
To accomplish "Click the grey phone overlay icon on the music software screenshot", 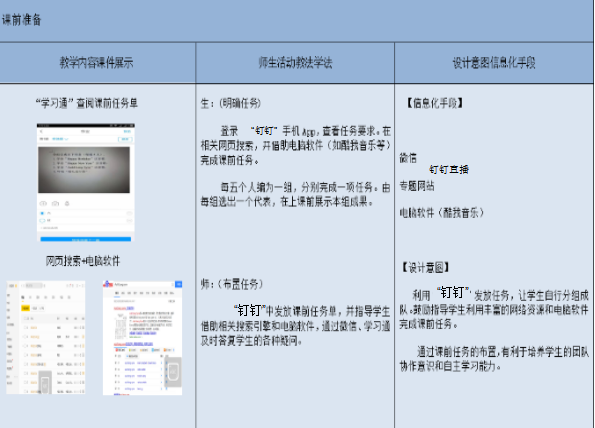I will point(45,383).
